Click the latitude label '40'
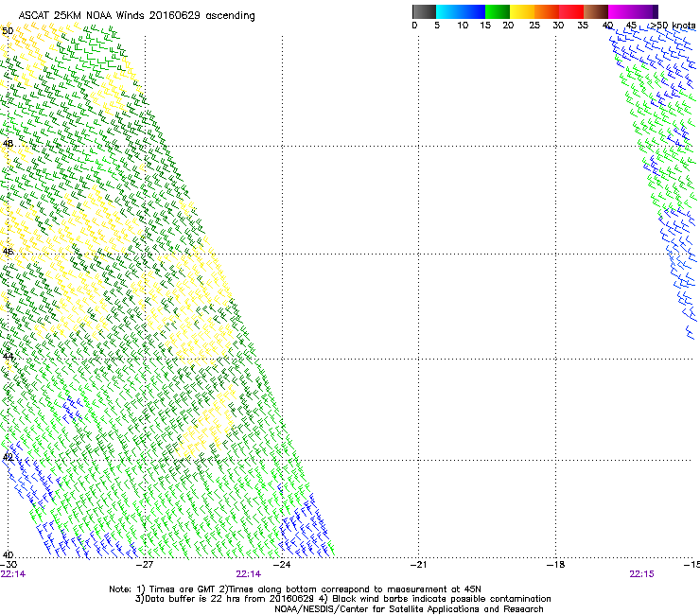Image resolution: width=700 pixels, height=615 pixels. pyautogui.click(x=8, y=555)
